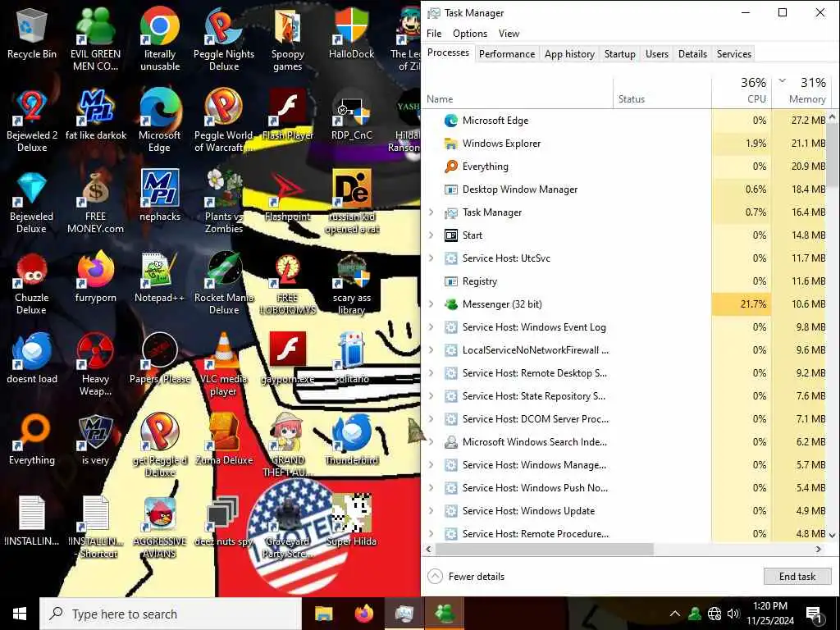Click the Messenger taskbar button
The height and width of the screenshot is (630, 840).
445,614
